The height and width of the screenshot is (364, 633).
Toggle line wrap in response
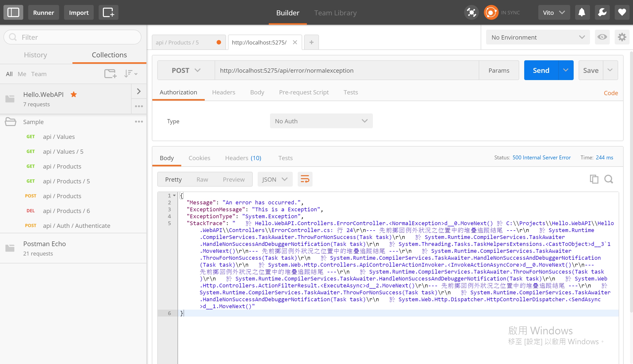point(305,179)
